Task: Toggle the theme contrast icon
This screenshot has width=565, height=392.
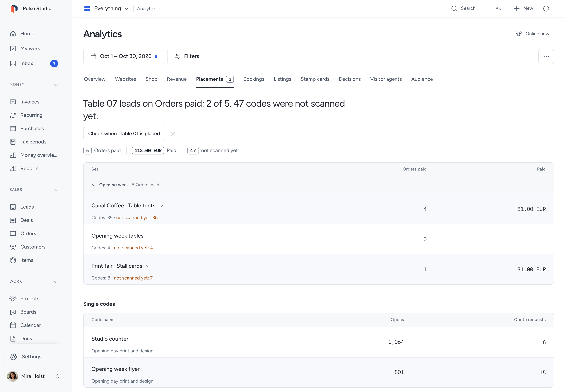Action: [546, 9]
